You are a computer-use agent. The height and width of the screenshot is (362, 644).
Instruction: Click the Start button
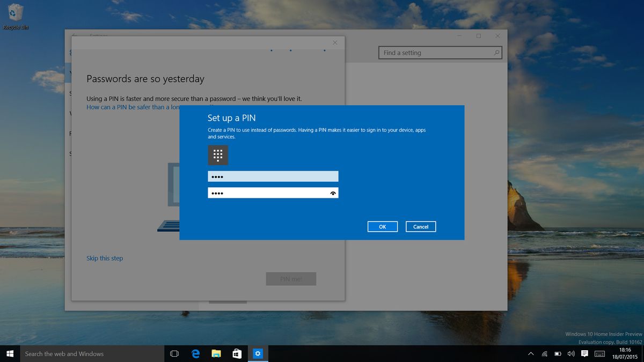click(x=10, y=353)
